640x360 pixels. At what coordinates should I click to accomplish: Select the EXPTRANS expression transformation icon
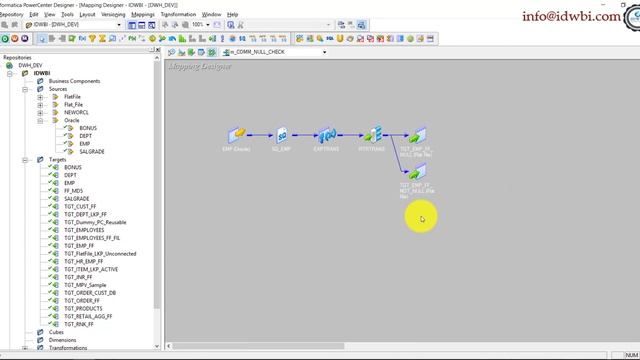[x=327, y=135]
